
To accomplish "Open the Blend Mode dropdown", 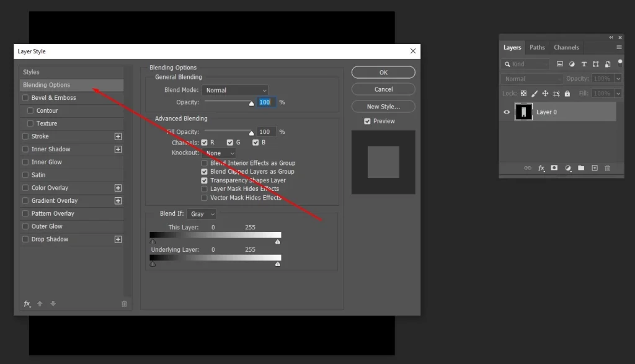I will coord(235,89).
